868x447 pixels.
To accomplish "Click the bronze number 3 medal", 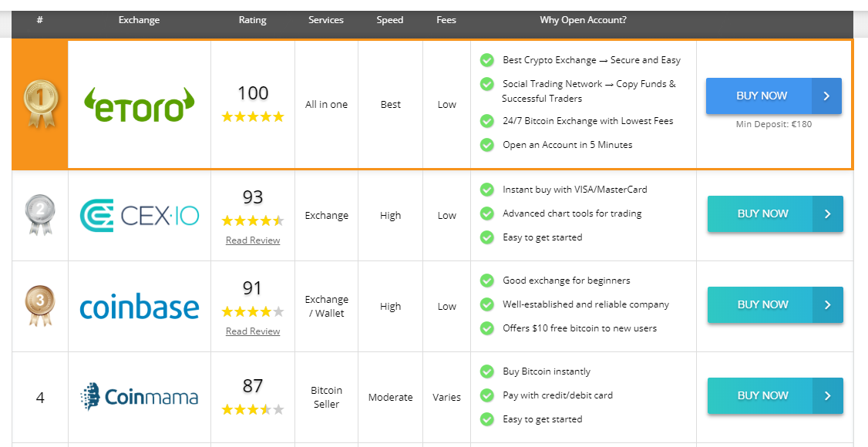I will click(39, 306).
